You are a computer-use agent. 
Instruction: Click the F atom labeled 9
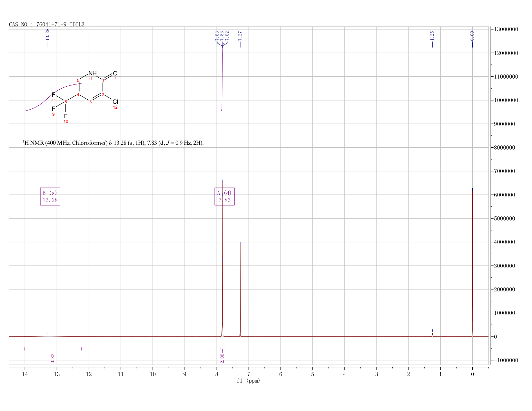(x=53, y=109)
